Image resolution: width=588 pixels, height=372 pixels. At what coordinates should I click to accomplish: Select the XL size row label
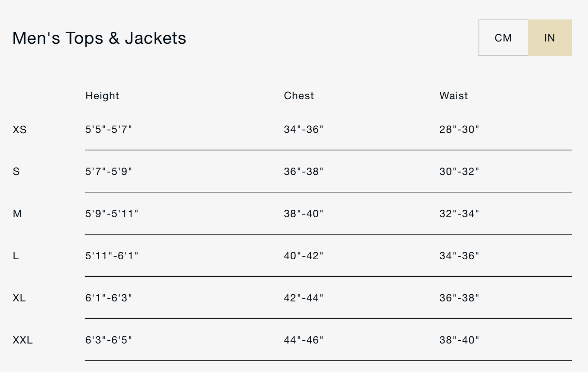pyautogui.click(x=19, y=298)
